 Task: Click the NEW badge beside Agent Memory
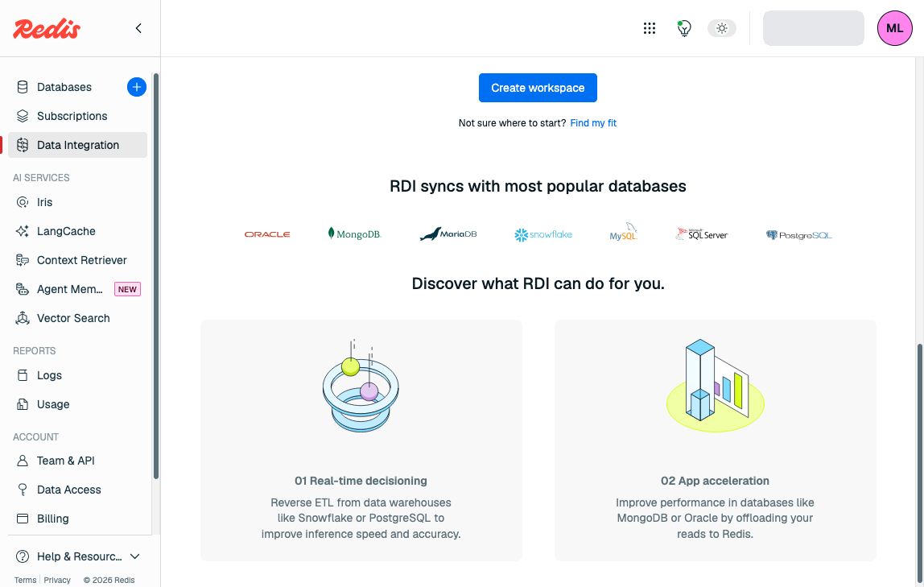127,289
